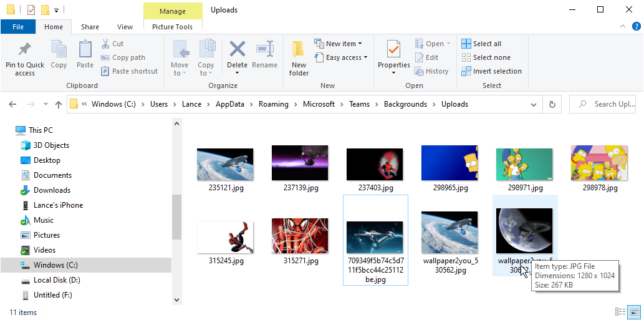Go back with the left arrow
The width and height of the screenshot is (644, 320).
click(x=12, y=104)
